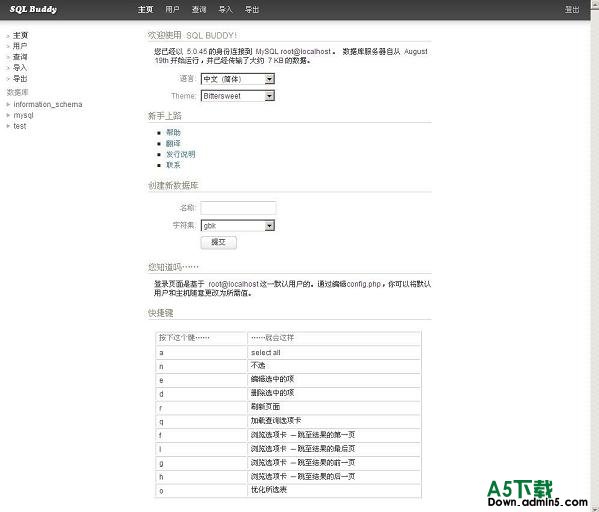Expand the information_schema database tree arrow
The height and width of the screenshot is (512, 599).
[8, 104]
